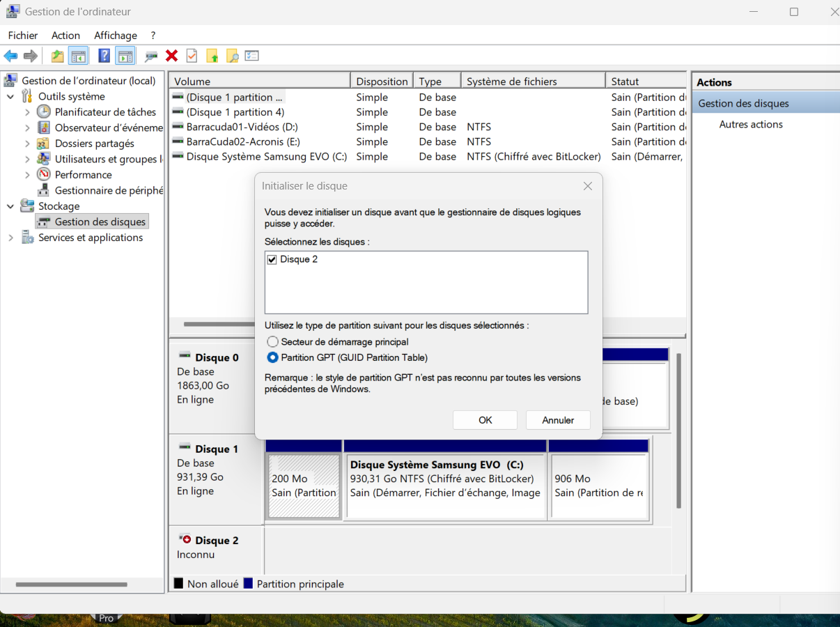840x627 pixels.
Task: Click the yellow page with green arrow icon
Action: pos(212,56)
